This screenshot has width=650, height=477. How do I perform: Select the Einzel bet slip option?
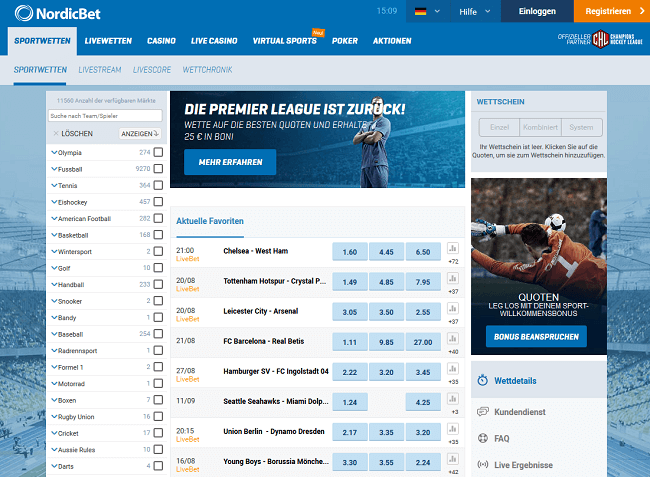pos(499,127)
